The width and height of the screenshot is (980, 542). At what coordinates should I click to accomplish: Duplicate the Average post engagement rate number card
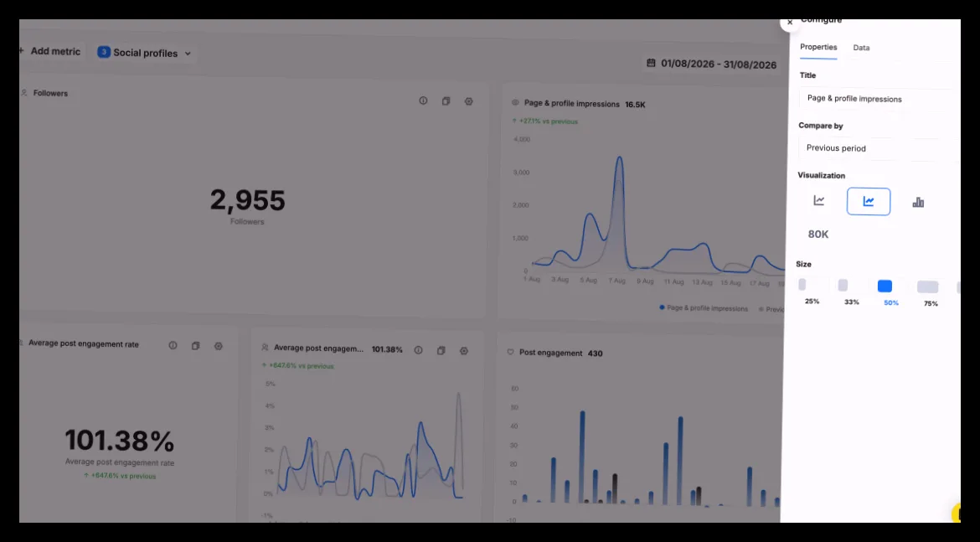(196, 346)
